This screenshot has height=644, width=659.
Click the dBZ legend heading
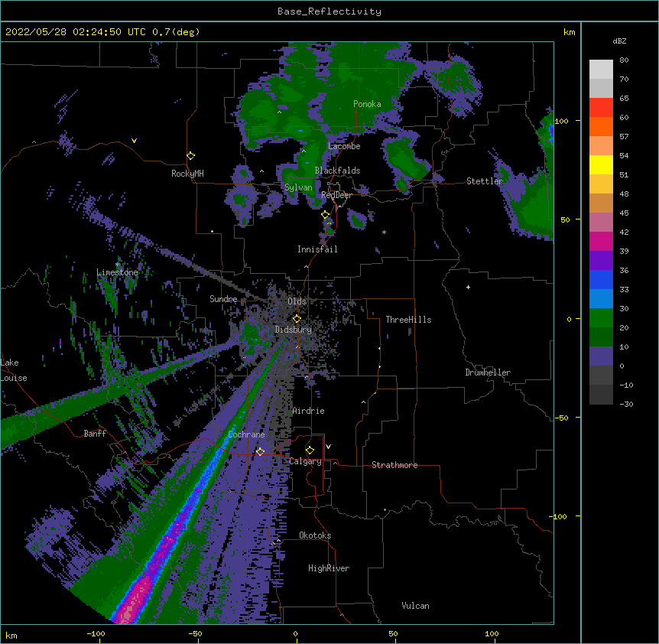tap(619, 41)
